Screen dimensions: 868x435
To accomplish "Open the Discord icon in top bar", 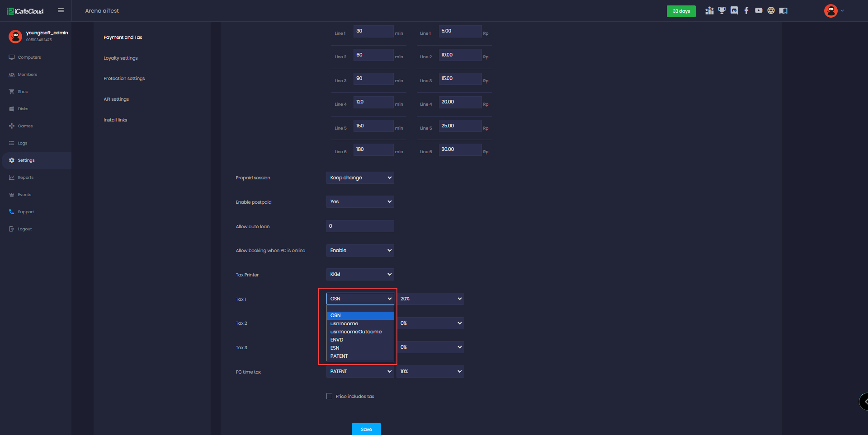I will coord(734,11).
